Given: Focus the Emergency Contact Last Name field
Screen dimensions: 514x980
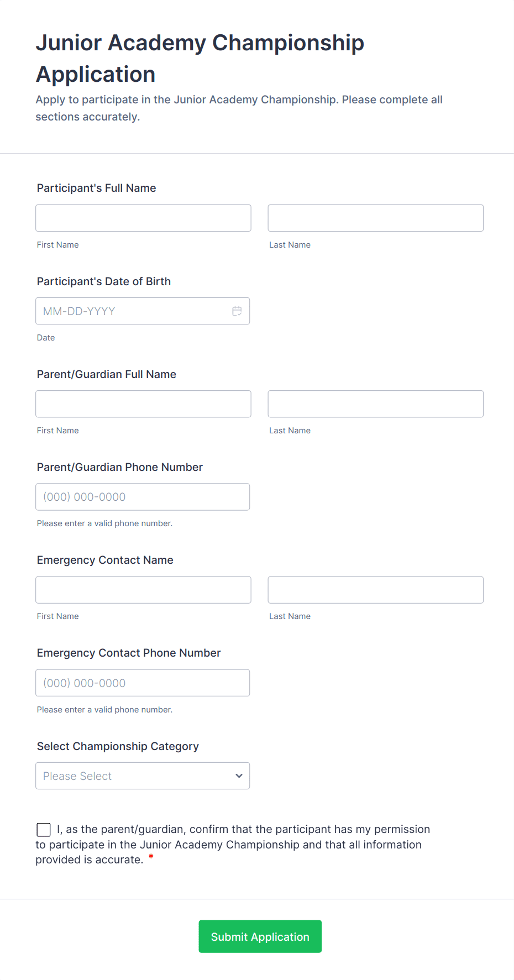Looking at the screenshot, I should click(375, 590).
